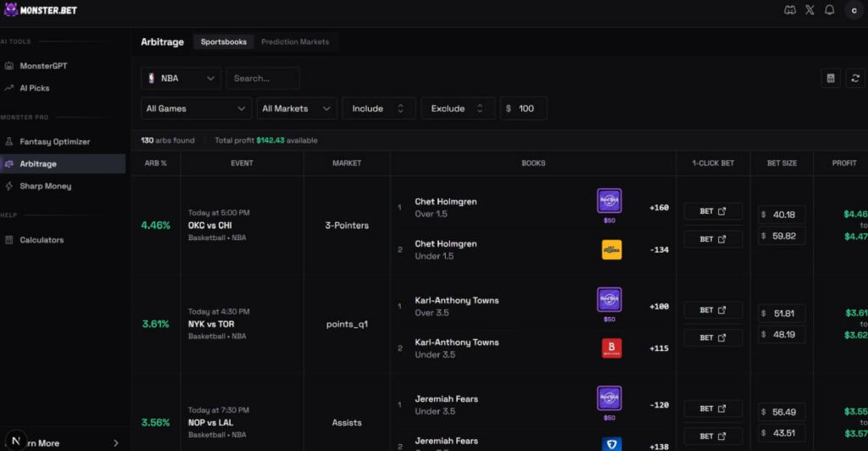Click Hard Rock Bet logo for Fears Under
The height and width of the screenshot is (451, 868).
[609, 398]
